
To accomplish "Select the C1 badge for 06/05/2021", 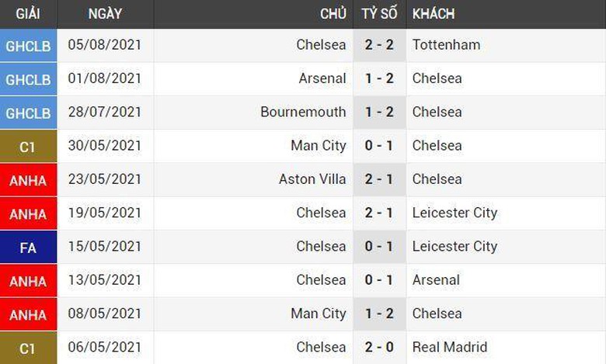I will [28, 348].
